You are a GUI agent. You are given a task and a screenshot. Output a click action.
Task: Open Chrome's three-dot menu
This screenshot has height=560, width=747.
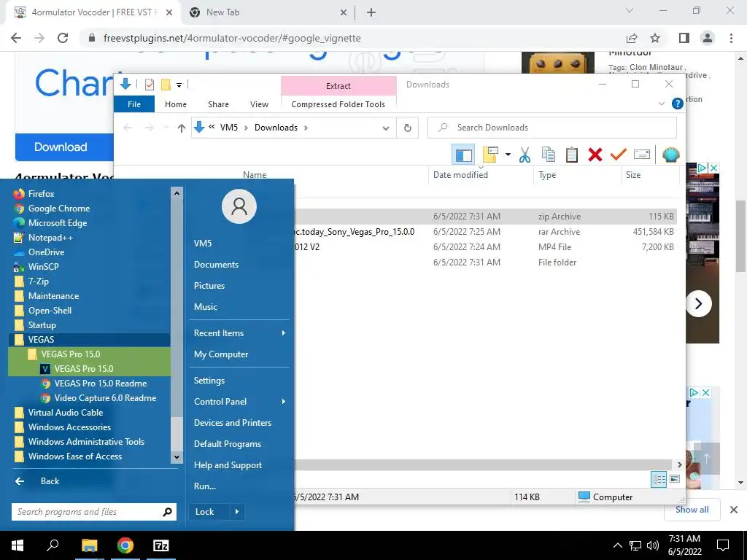731,38
